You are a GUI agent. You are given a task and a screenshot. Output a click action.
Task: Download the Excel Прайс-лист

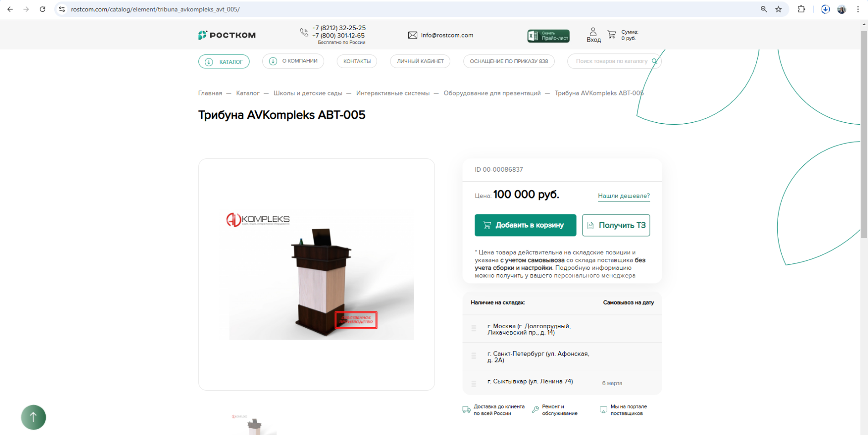point(548,36)
